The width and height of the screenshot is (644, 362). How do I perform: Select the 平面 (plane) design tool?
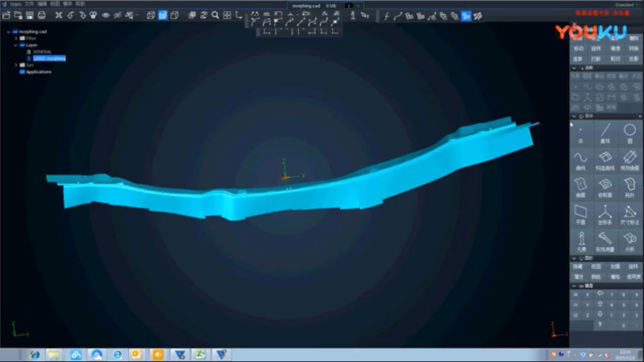pos(581,215)
